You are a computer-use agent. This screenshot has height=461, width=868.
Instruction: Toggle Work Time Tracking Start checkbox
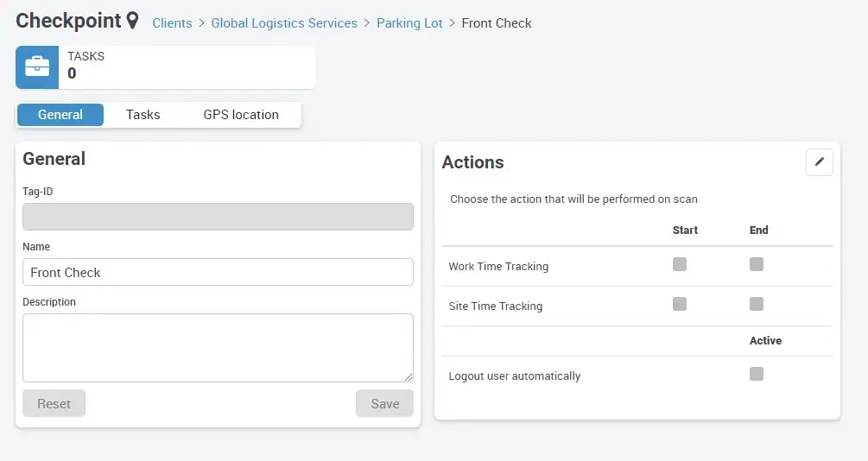click(x=680, y=264)
